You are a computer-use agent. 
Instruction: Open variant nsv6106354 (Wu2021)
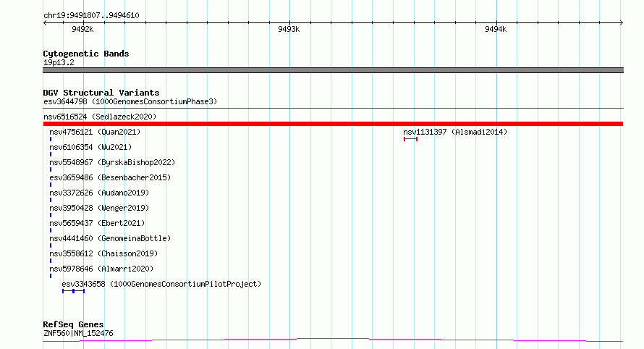click(90, 147)
